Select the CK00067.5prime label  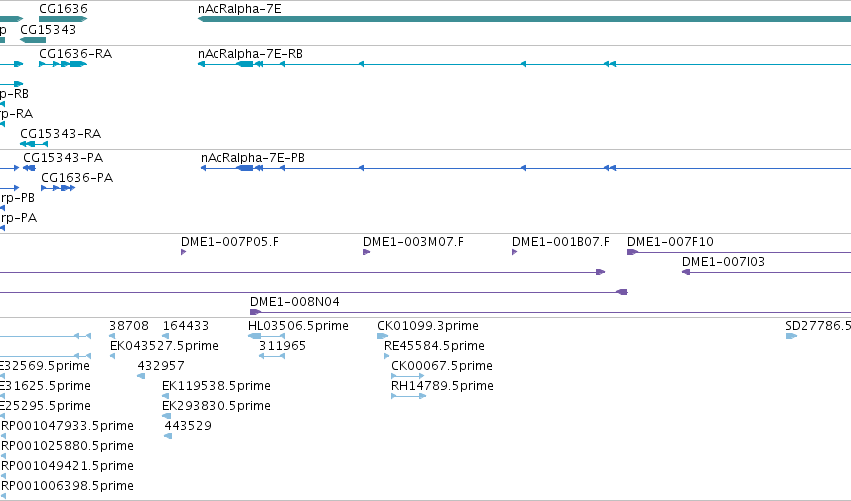coord(442,366)
